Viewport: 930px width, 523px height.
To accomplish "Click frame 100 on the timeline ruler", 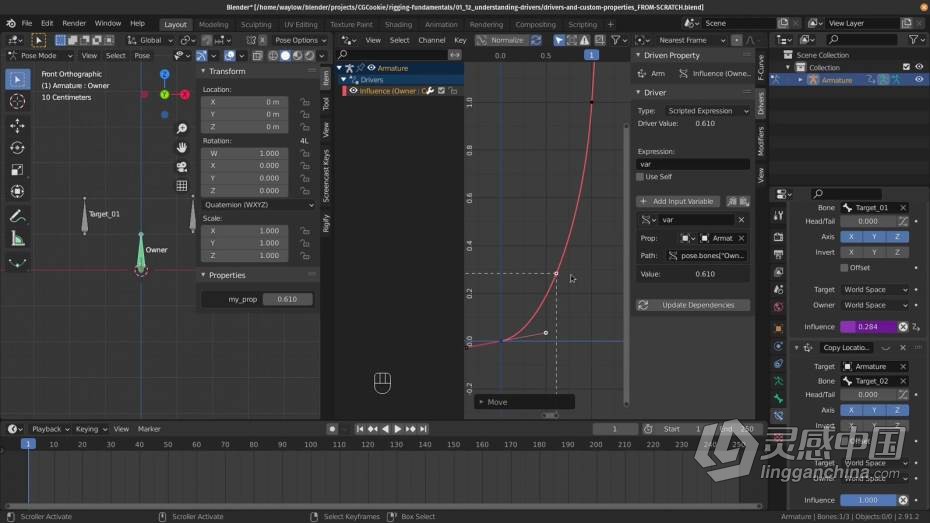I will tap(310, 444).
